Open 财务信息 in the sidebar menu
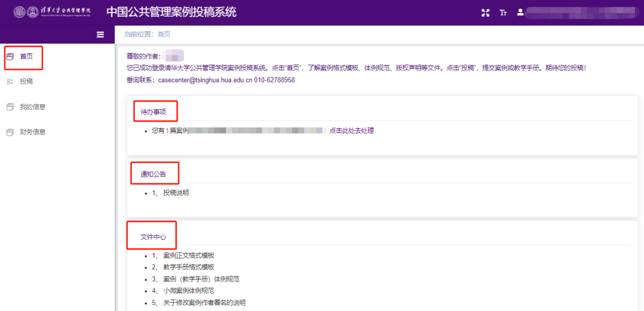The height and width of the screenshot is (311, 644). pyautogui.click(x=32, y=133)
